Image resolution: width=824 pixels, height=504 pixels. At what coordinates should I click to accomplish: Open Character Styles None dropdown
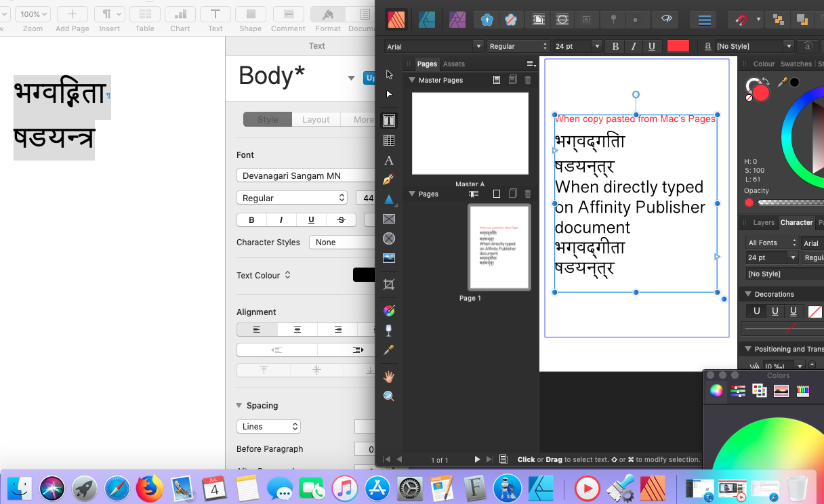[x=342, y=242]
